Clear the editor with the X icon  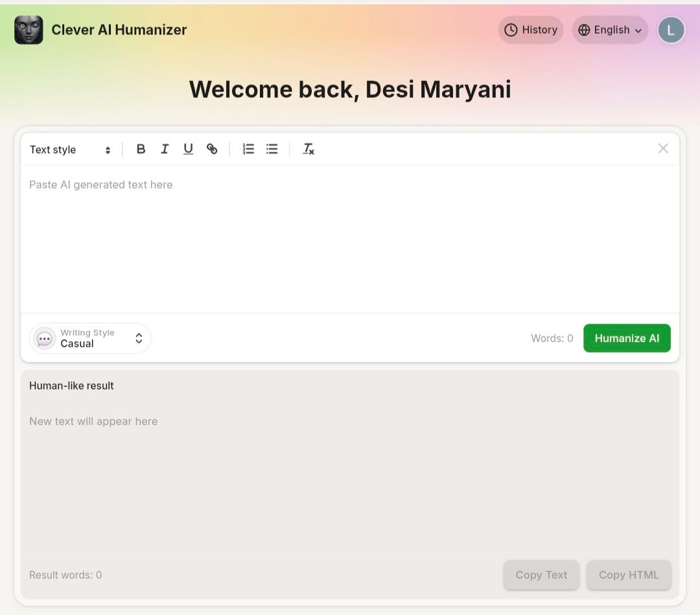click(663, 148)
